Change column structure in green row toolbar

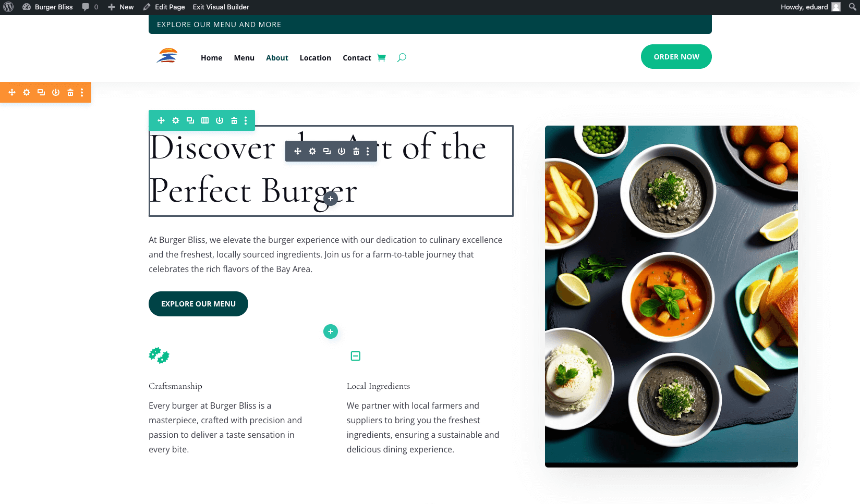pos(205,120)
